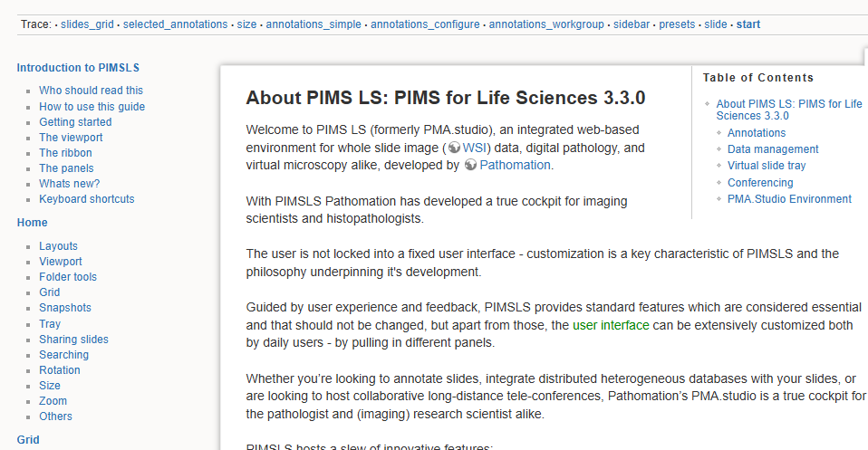Open the Home sidebar heading
The image size is (868, 450).
pyautogui.click(x=32, y=223)
